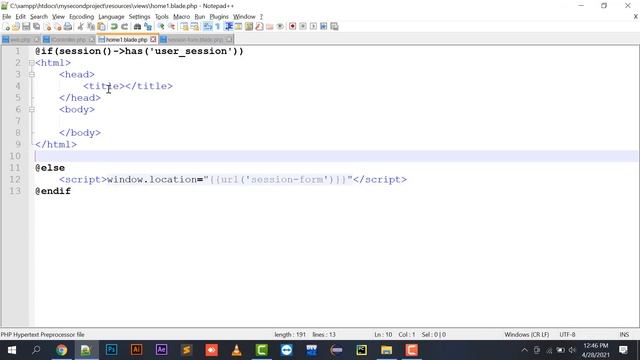Close the home1.blade.php tab
Image resolution: width=640 pixels, height=360 pixels.
click(153, 40)
